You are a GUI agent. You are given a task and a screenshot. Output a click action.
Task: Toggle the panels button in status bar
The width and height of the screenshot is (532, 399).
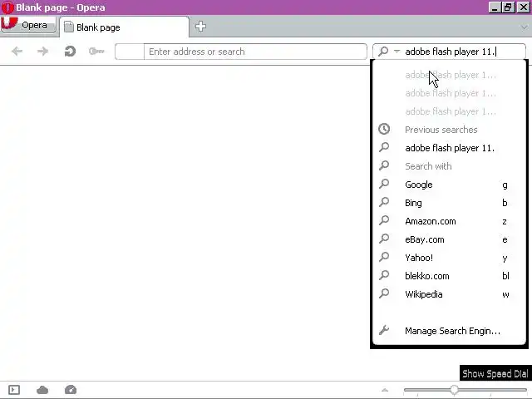click(x=14, y=390)
